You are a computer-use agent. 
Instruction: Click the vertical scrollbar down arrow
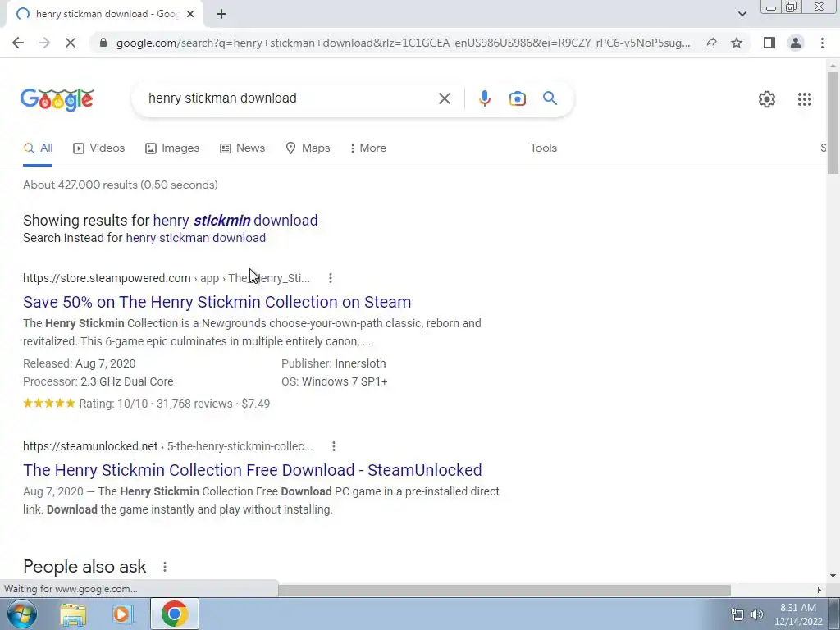833,577
